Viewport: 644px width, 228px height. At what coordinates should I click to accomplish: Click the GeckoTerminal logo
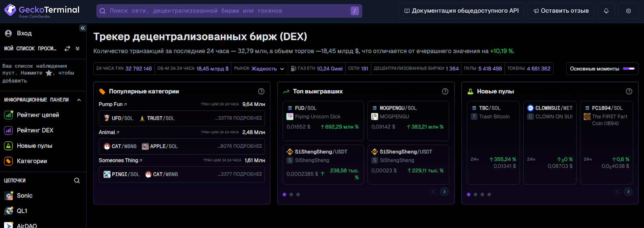[x=42, y=11]
